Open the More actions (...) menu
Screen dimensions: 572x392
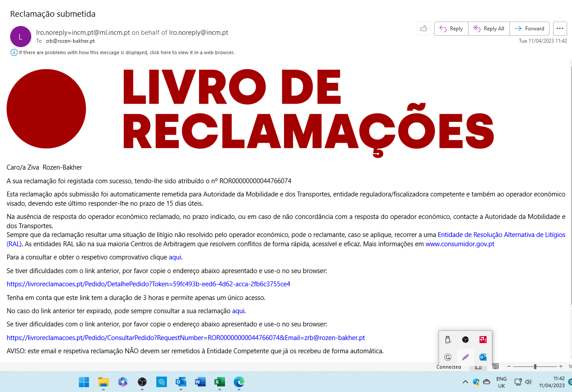coord(560,28)
